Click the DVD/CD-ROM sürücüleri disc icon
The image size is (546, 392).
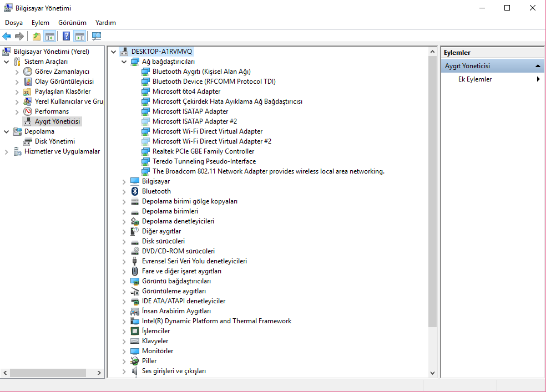click(135, 251)
